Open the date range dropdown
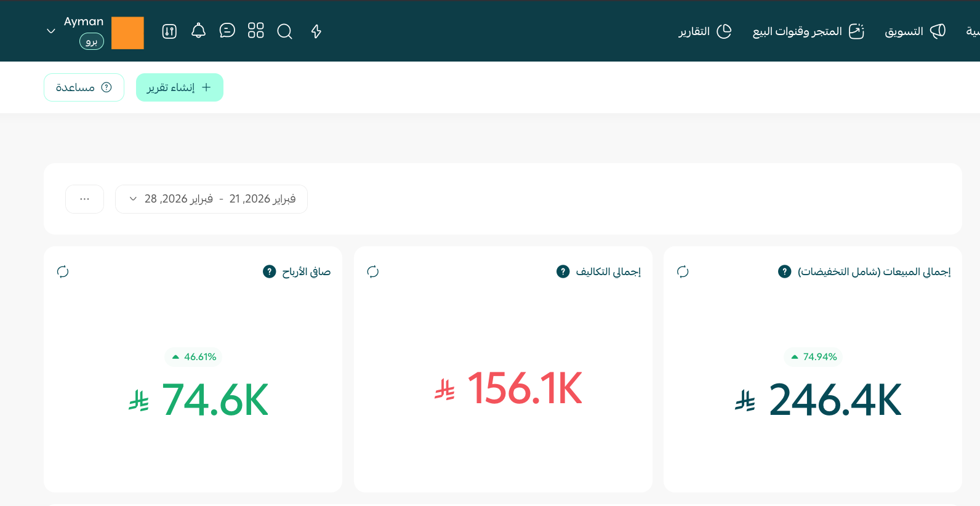Image resolution: width=980 pixels, height=506 pixels. [211, 199]
